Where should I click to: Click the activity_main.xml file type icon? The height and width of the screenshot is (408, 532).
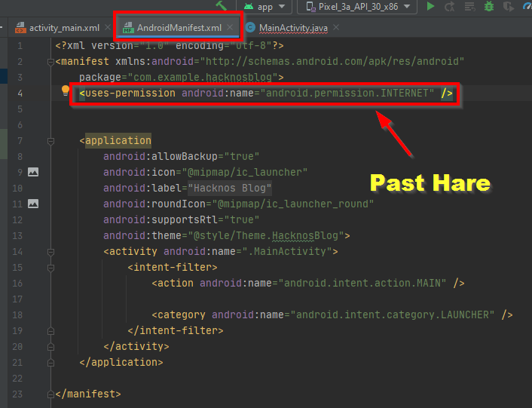(x=20, y=28)
